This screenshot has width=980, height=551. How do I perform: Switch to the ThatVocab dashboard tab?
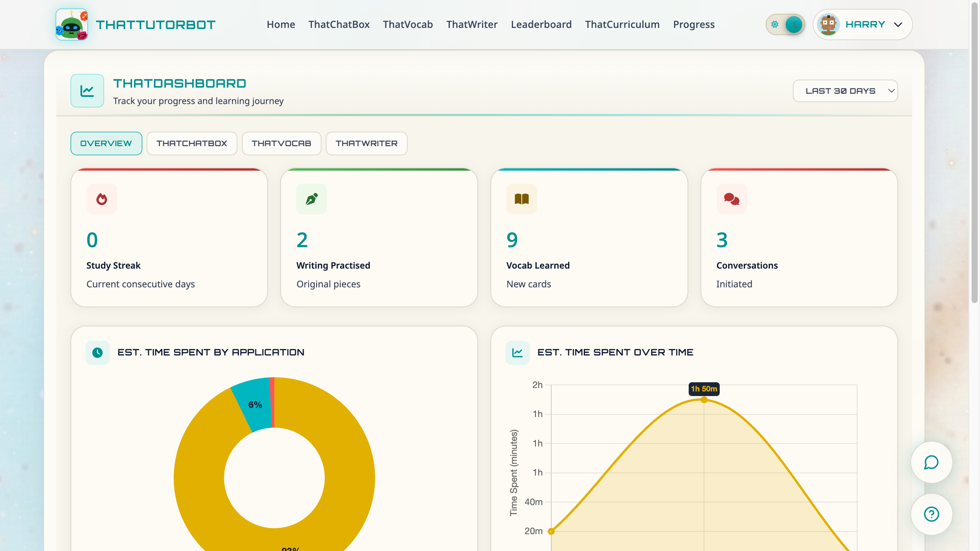click(281, 143)
